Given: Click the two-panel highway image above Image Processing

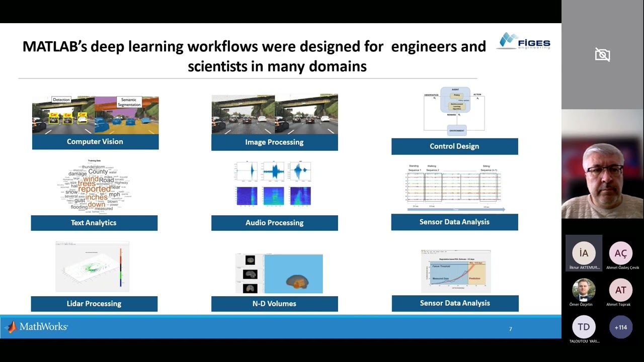Looking at the screenshot, I should point(275,114).
